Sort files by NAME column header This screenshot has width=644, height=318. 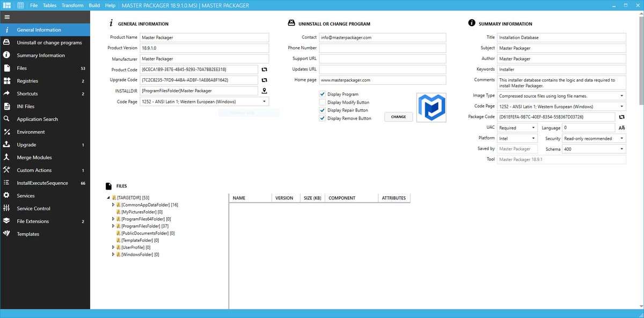(250, 198)
